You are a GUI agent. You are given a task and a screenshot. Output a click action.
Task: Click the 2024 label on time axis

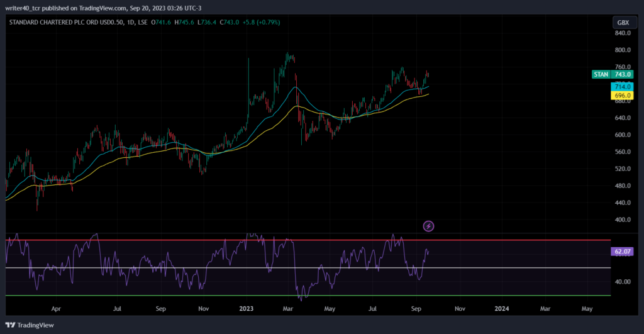tap(501, 309)
